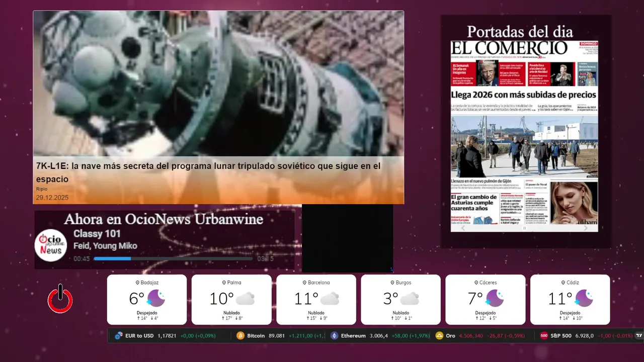Click the Ethereum logo icon
The image size is (644, 362).
(x=335, y=336)
